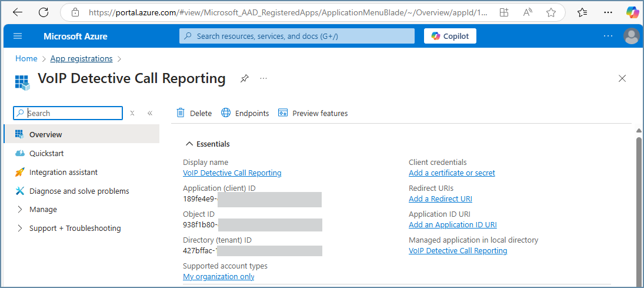Image resolution: width=644 pixels, height=288 pixels.
Task: Focus the left menu Search field
Action: [68, 113]
